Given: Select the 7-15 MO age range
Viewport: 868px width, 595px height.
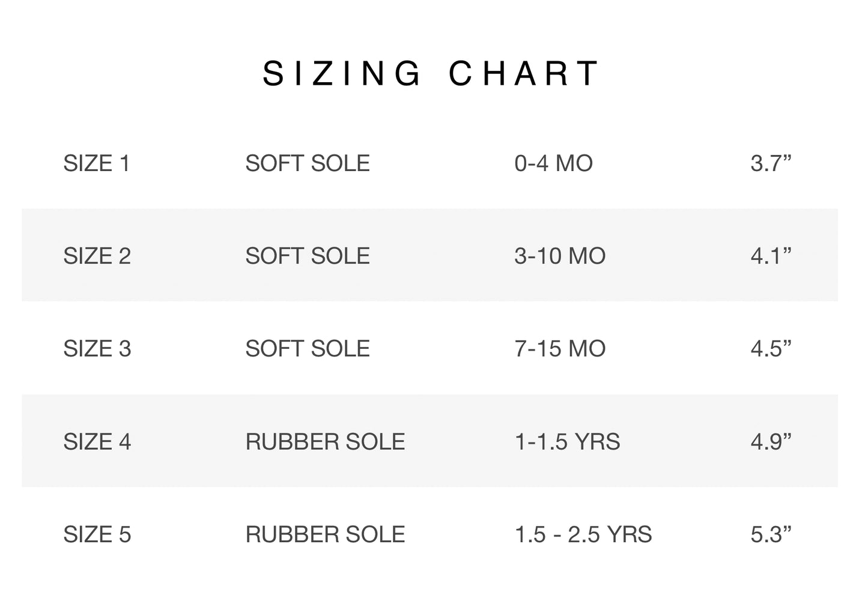Looking at the screenshot, I should tap(559, 349).
